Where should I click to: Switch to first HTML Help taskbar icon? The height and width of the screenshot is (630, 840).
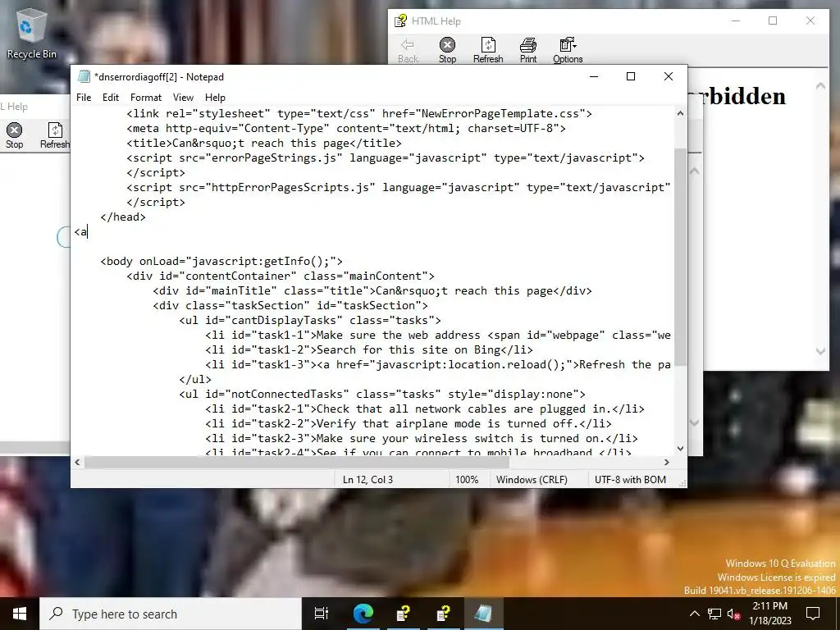(x=403, y=614)
